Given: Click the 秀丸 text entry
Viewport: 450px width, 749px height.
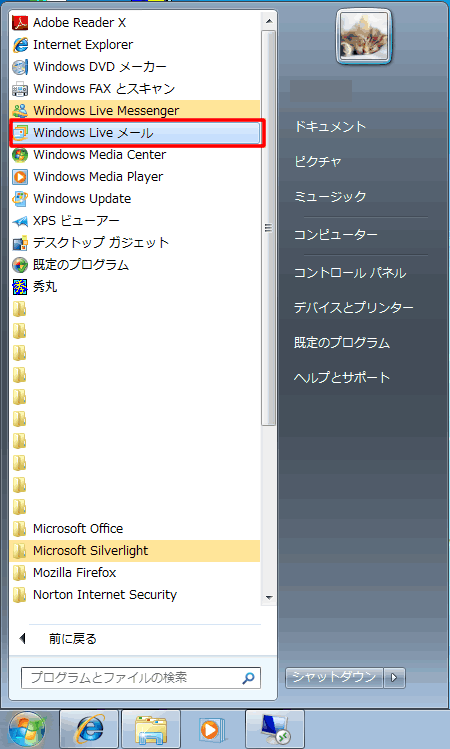Looking at the screenshot, I should (x=45, y=287).
